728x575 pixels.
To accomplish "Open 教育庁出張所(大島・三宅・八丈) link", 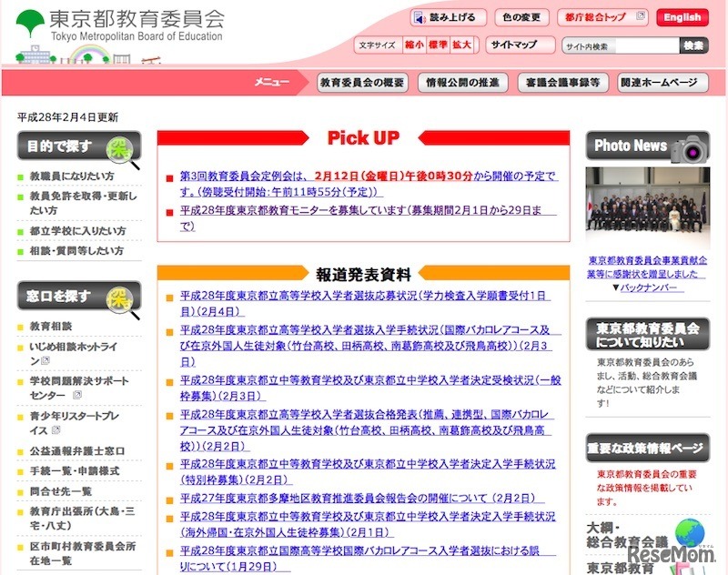I will point(82,519).
